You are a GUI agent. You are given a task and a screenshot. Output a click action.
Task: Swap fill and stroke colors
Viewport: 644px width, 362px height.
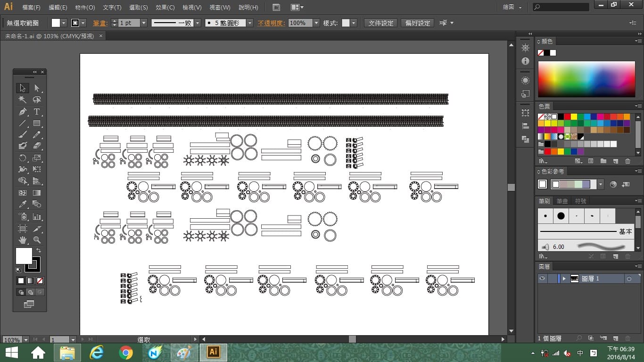tap(39, 250)
